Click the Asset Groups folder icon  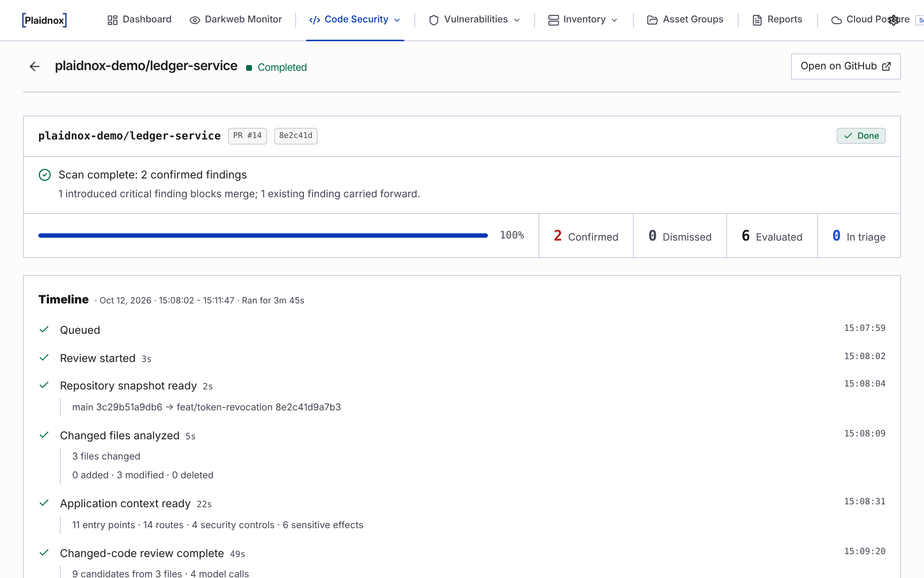click(x=653, y=20)
